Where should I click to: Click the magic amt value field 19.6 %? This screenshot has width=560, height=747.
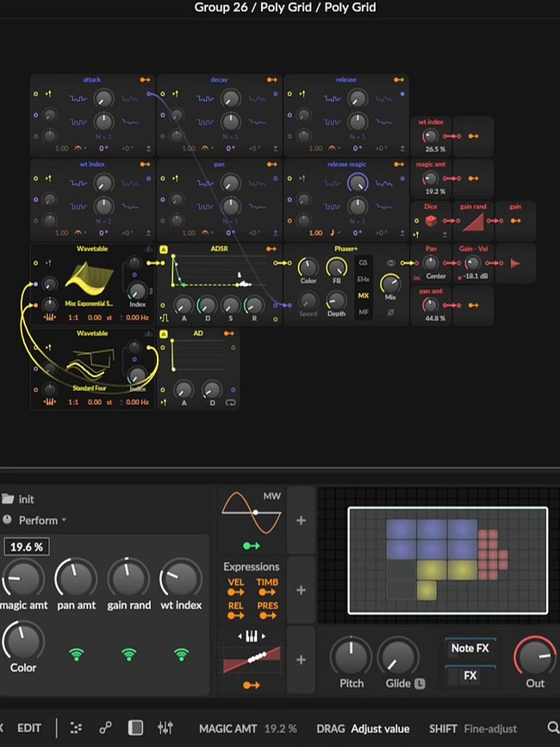(x=27, y=546)
